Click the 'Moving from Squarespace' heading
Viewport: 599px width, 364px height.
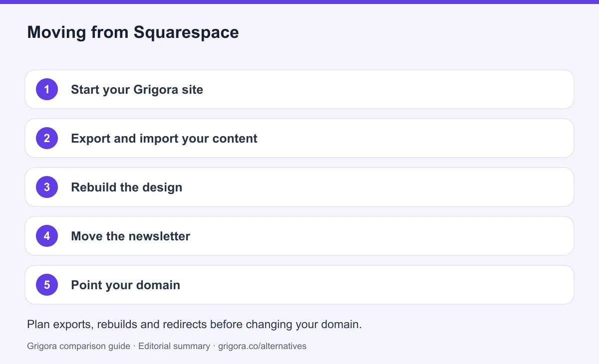coord(133,32)
